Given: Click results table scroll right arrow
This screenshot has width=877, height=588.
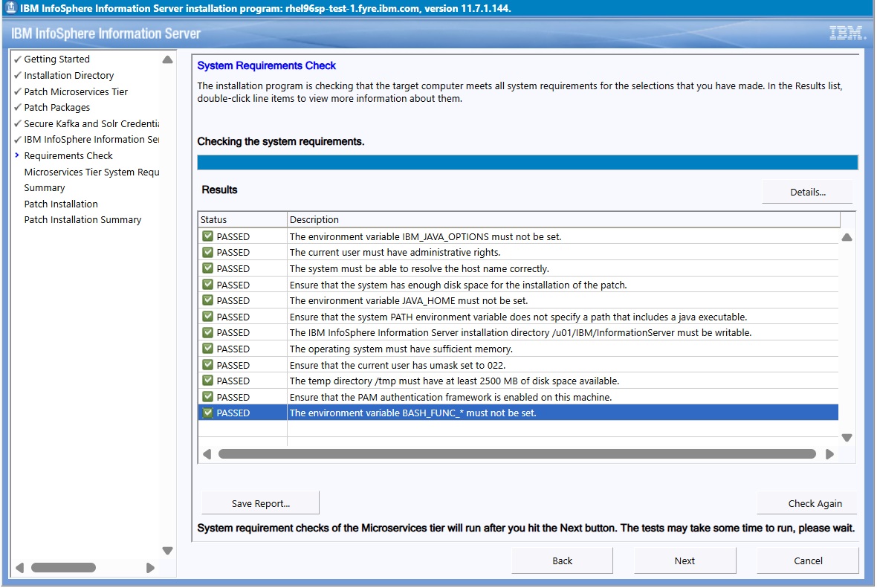Looking at the screenshot, I should (830, 453).
